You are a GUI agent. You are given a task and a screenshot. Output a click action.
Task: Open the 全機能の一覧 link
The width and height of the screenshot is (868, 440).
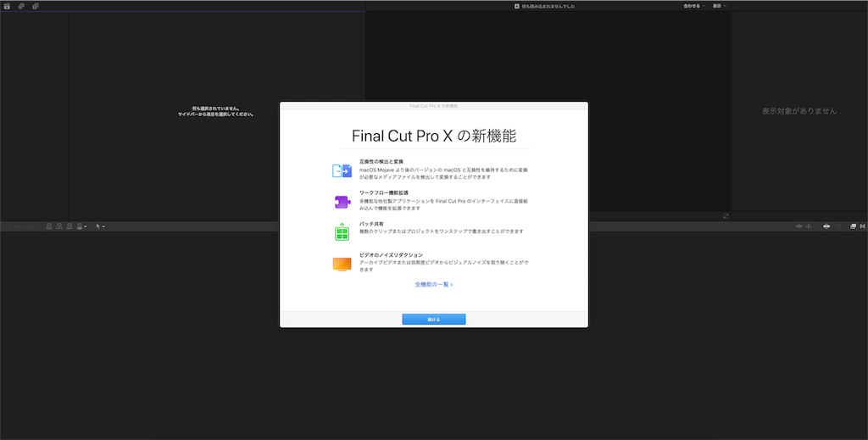[434, 285]
